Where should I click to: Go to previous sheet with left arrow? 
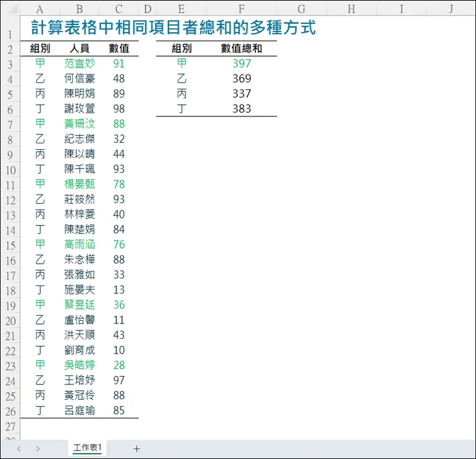point(19,449)
